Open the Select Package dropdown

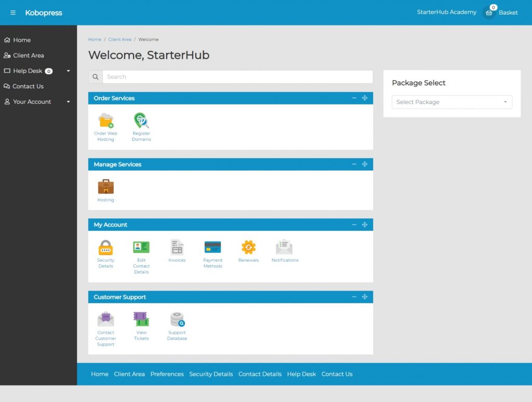(x=452, y=102)
